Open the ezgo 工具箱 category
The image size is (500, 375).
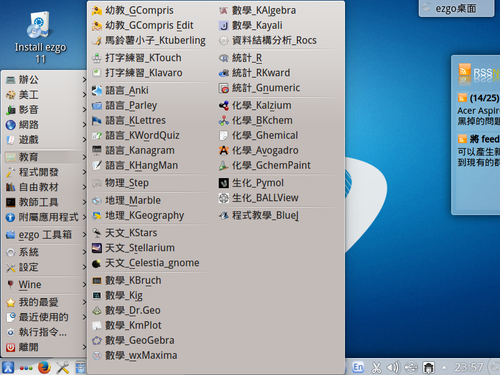click(x=46, y=235)
